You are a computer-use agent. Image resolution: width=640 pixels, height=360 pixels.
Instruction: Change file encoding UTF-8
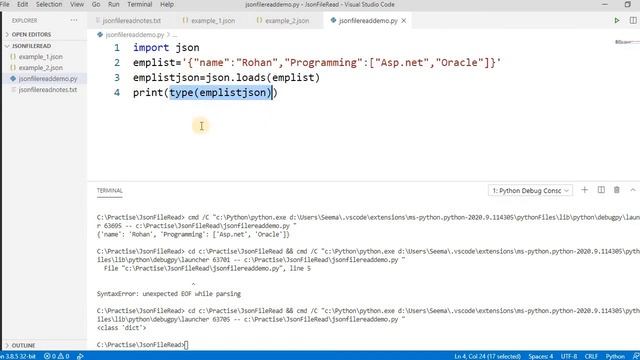(569, 356)
